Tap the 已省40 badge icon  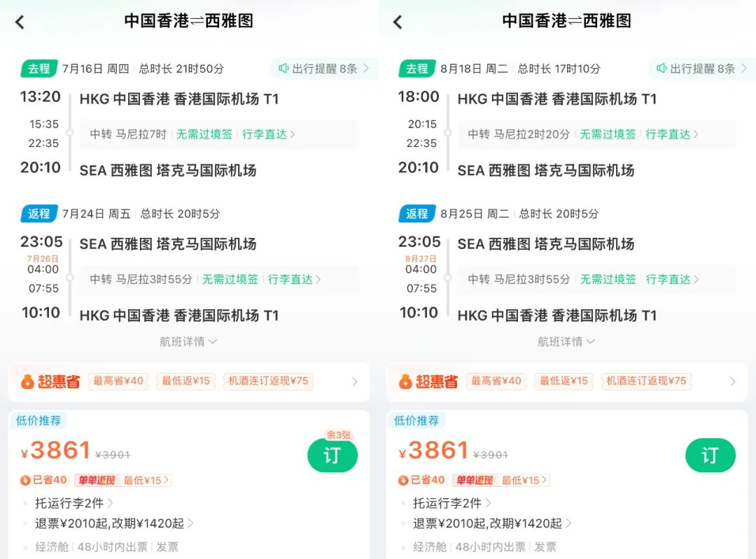point(25,481)
